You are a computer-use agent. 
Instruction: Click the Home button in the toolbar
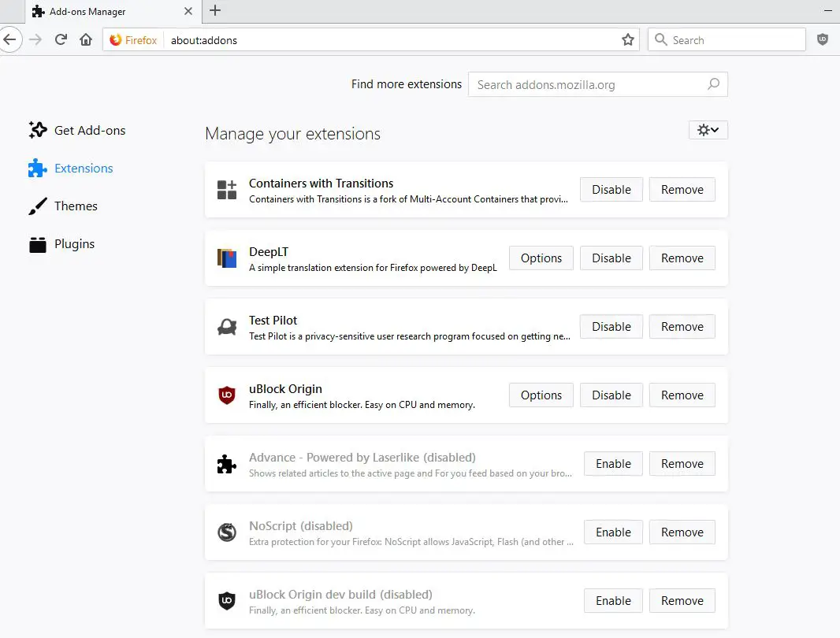[x=86, y=40]
